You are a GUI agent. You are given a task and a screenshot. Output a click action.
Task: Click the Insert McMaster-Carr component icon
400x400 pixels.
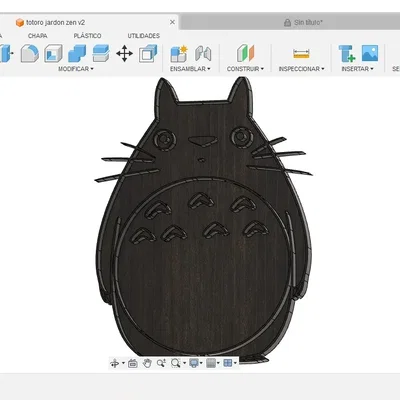347,53
